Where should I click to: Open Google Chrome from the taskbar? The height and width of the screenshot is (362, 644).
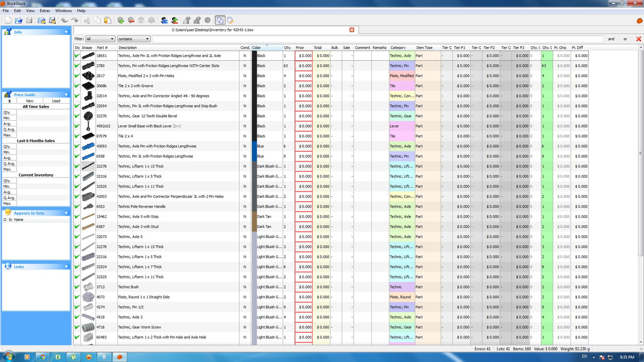tap(43, 357)
